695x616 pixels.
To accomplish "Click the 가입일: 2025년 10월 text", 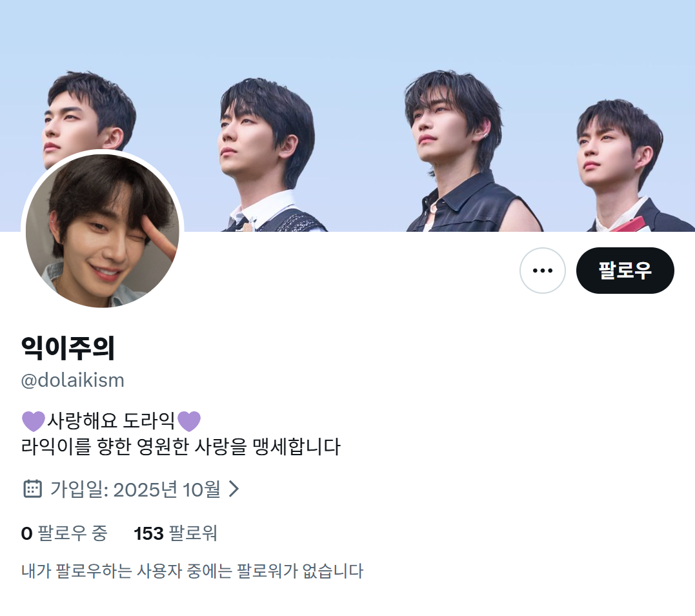I will tap(135, 489).
